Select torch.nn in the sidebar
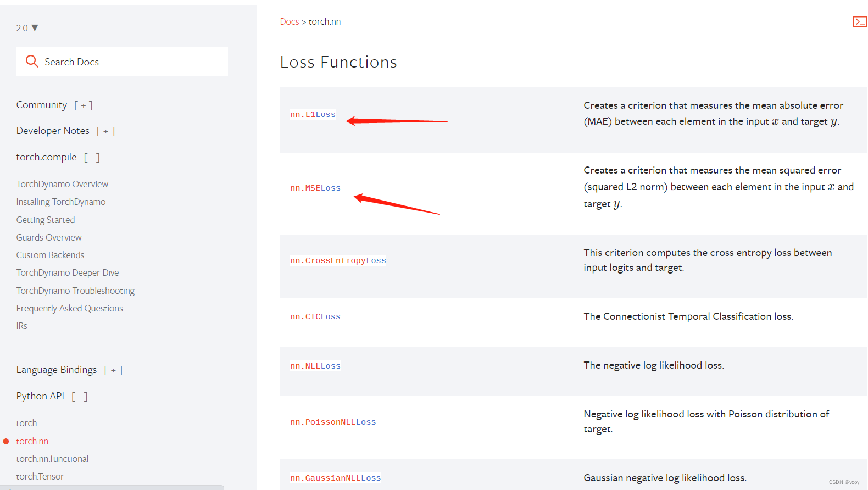The width and height of the screenshot is (868, 490). coord(32,441)
